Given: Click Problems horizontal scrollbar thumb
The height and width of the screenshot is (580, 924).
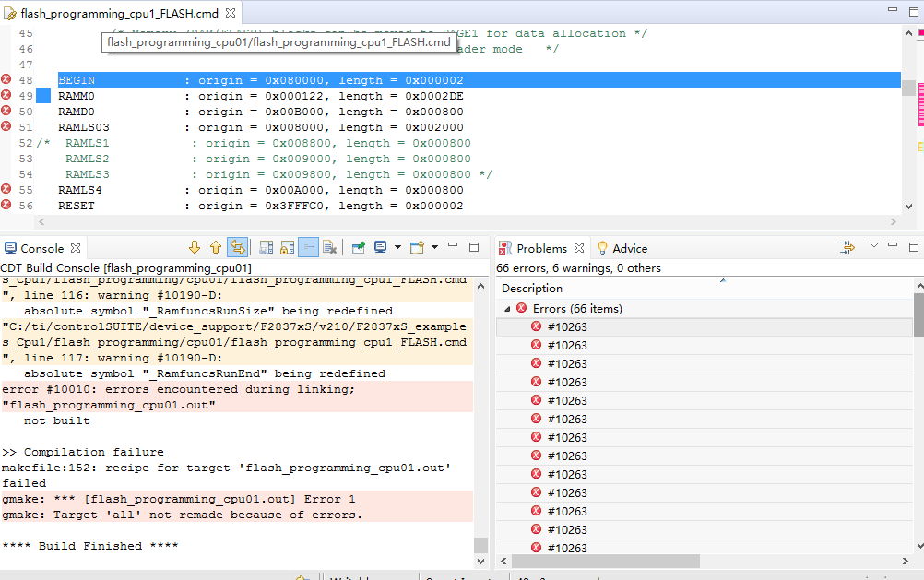Looking at the screenshot, I should pos(606,562).
